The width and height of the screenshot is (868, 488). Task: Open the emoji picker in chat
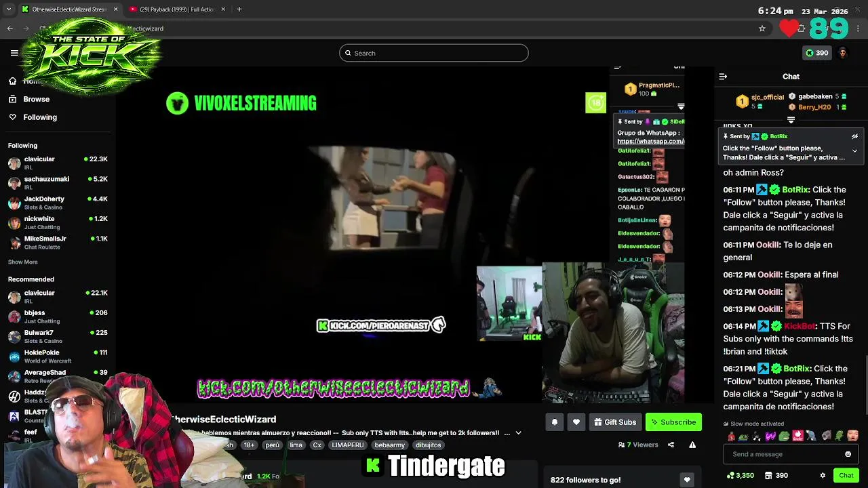[x=848, y=454]
